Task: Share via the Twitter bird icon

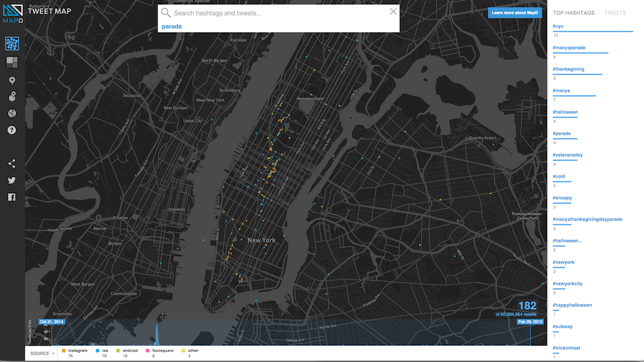Action: (x=12, y=180)
